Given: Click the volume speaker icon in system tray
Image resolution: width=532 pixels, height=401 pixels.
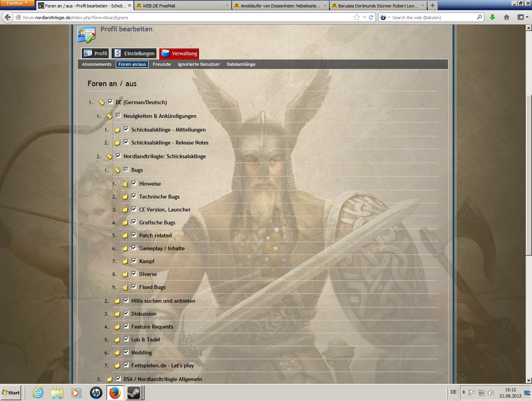Looking at the screenshot, I should pyautogui.click(x=491, y=393).
